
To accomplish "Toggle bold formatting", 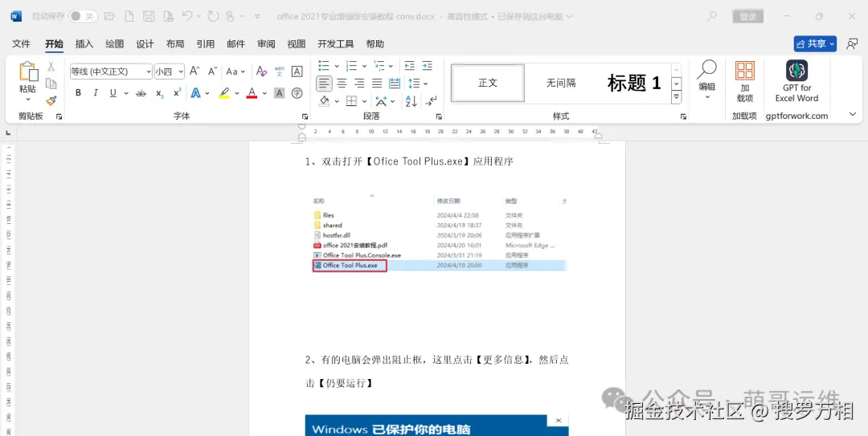I will [x=78, y=93].
